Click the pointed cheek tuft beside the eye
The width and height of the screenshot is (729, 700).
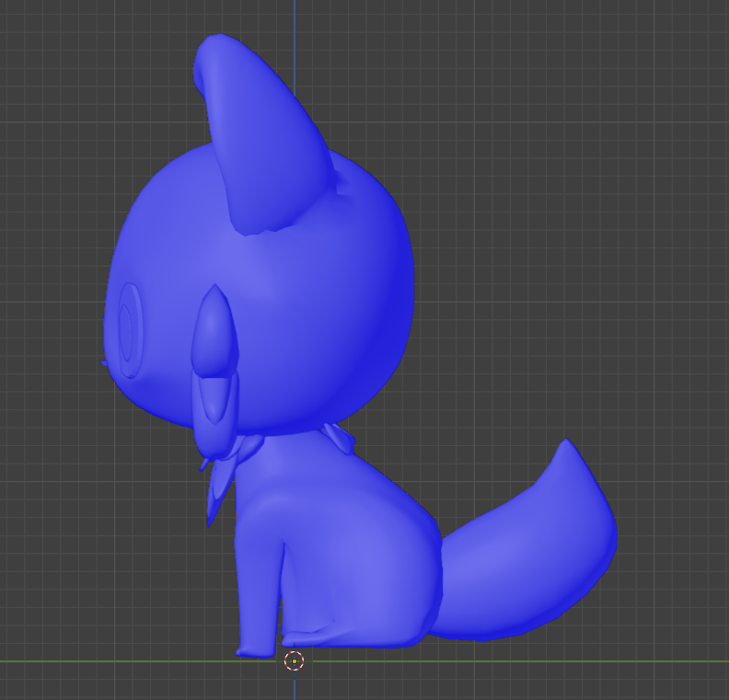coord(214,331)
